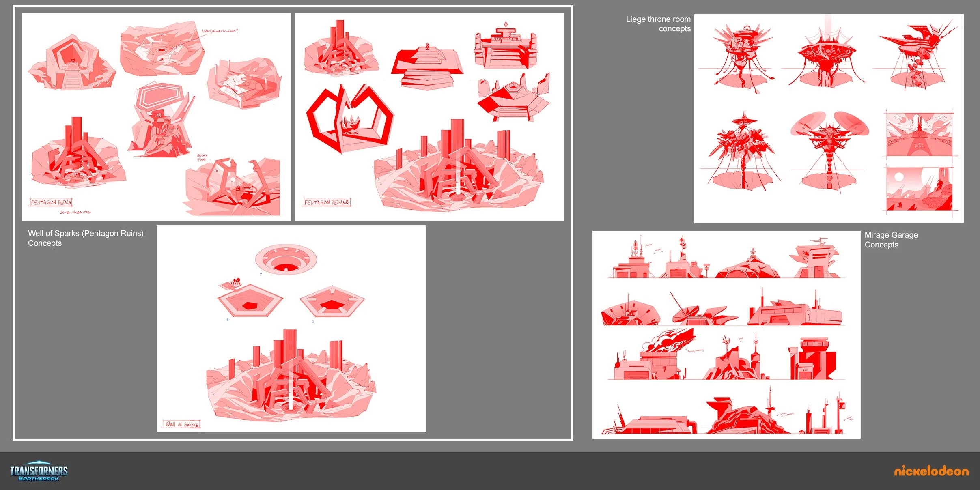This screenshot has height=490, width=980.
Task: Click the Nickelodeon logo
Action: pos(931,471)
